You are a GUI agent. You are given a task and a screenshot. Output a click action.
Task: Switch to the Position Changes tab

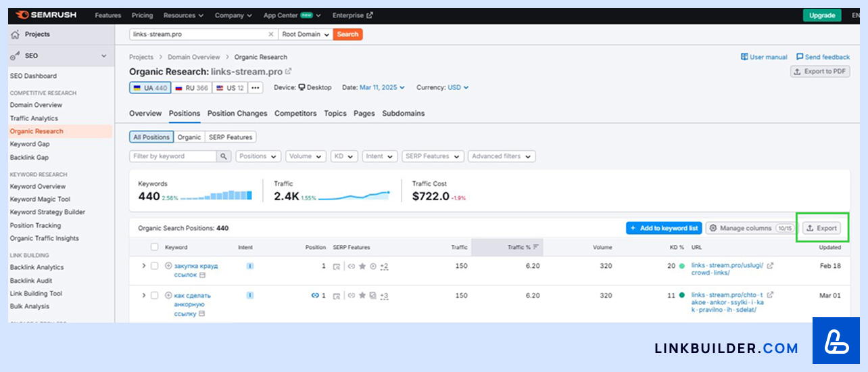point(237,114)
